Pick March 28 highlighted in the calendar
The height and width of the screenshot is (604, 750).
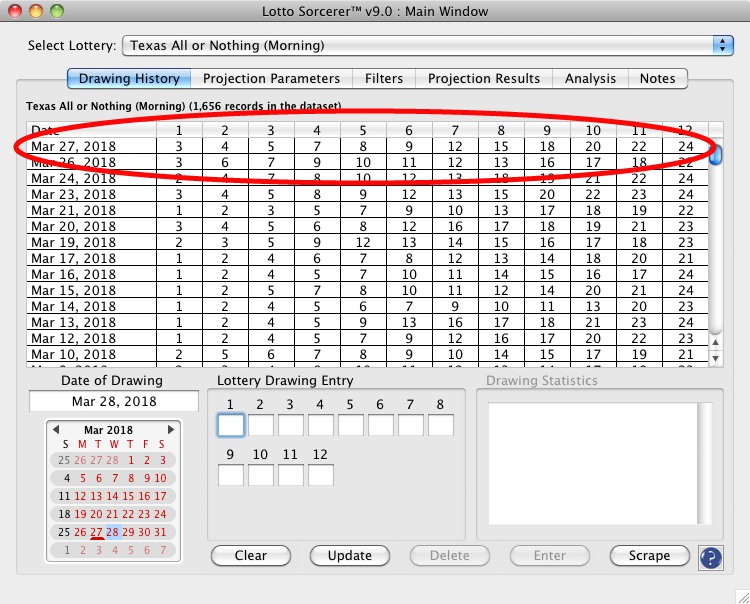(112, 532)
